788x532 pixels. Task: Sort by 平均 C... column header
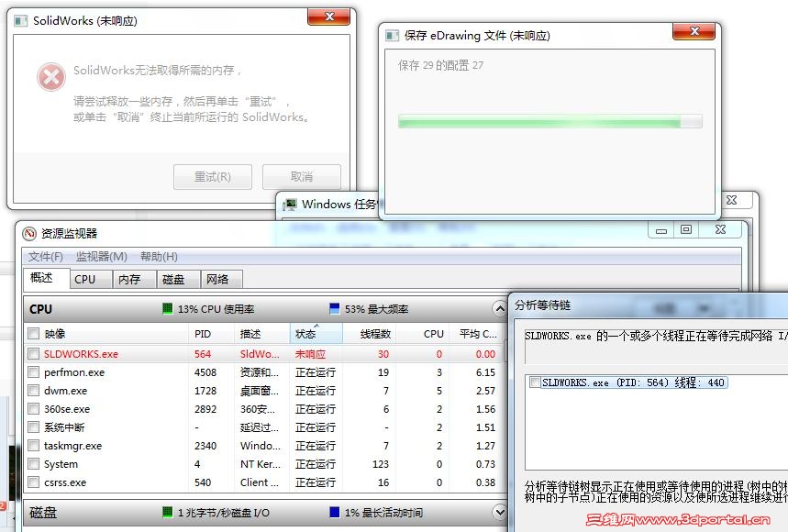click(x=476, y=334)
